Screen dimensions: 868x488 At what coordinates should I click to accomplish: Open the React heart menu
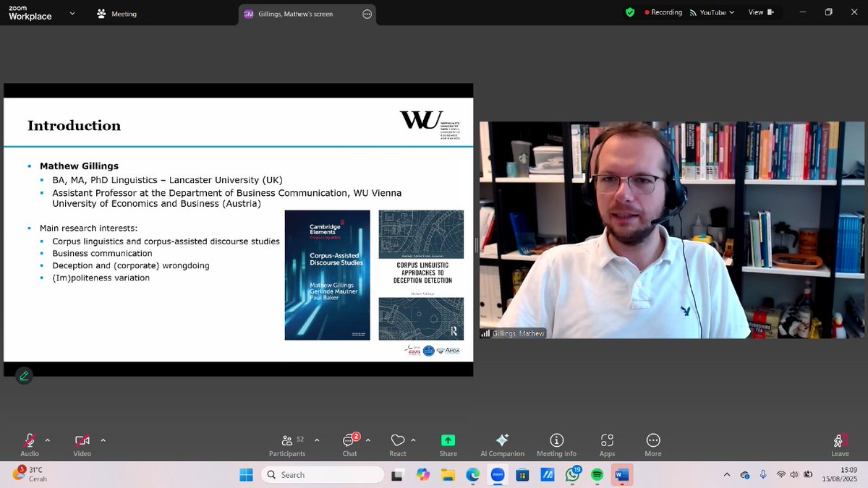click(398, 445)
